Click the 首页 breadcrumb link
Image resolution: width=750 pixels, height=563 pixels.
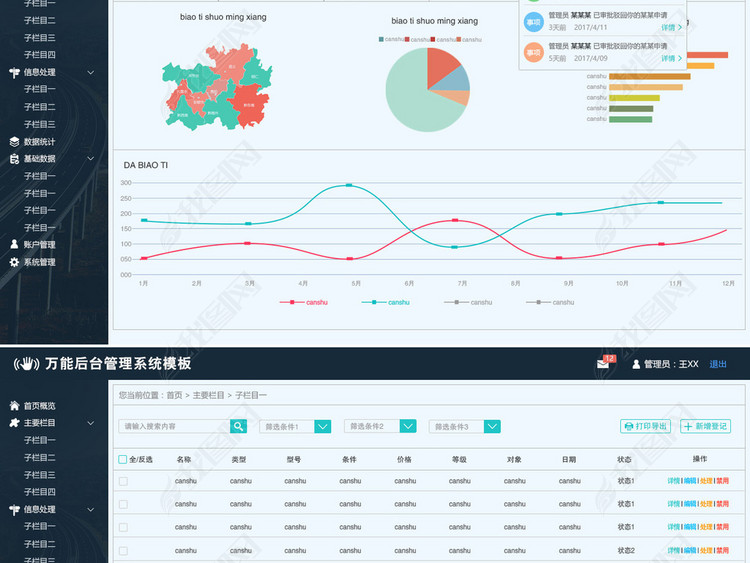pos(174,395)
